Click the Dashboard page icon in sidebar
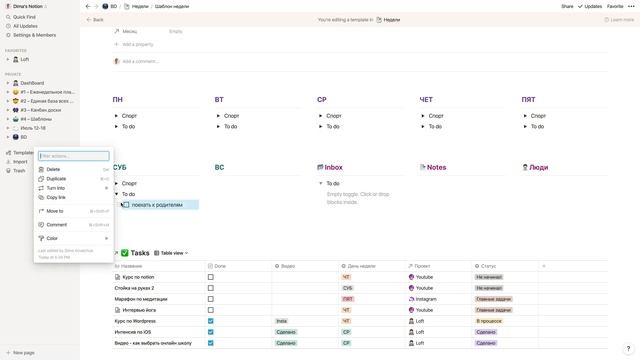 tap(16, 83)
